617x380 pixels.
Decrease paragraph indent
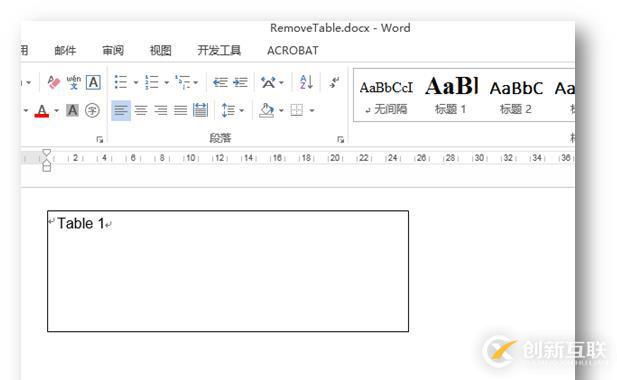220,83
